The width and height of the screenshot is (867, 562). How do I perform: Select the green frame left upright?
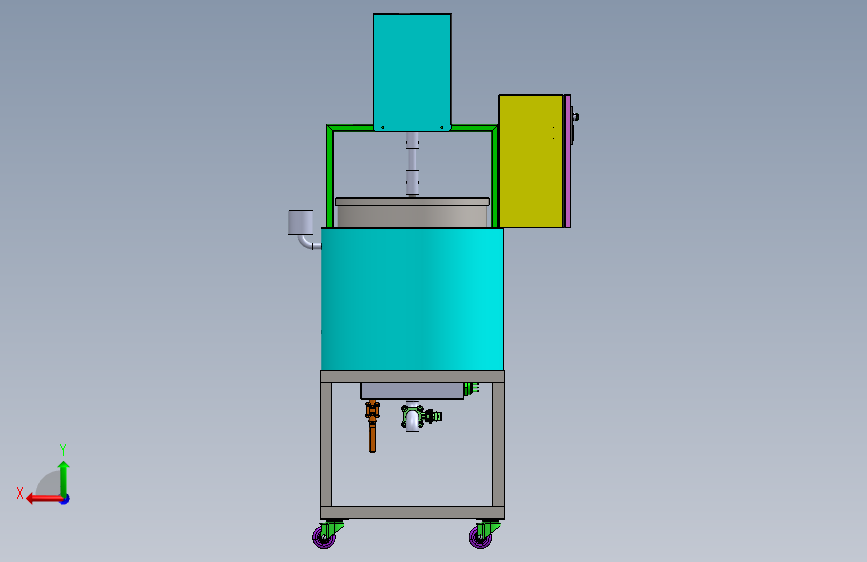click(330, 177)
